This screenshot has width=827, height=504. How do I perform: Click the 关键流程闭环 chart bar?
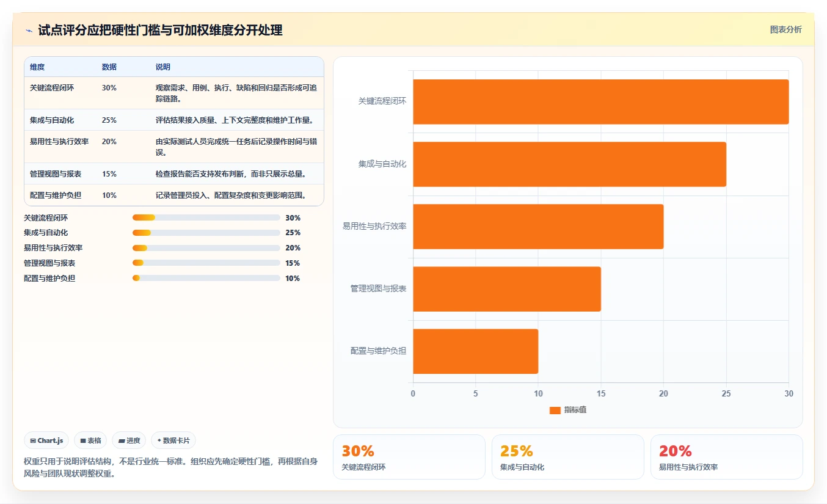pos(601,101)
